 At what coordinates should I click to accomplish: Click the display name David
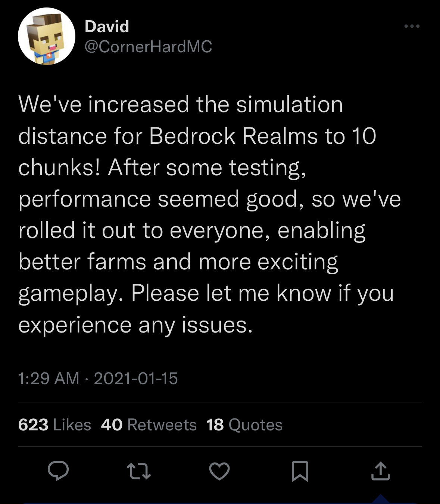point(107,27)
